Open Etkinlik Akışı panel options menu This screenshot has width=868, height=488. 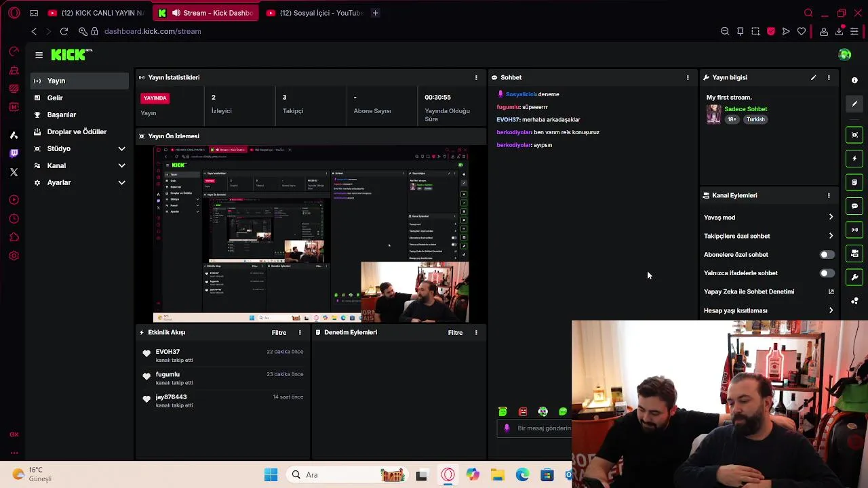pyautogui.click(x=300, y=333)
